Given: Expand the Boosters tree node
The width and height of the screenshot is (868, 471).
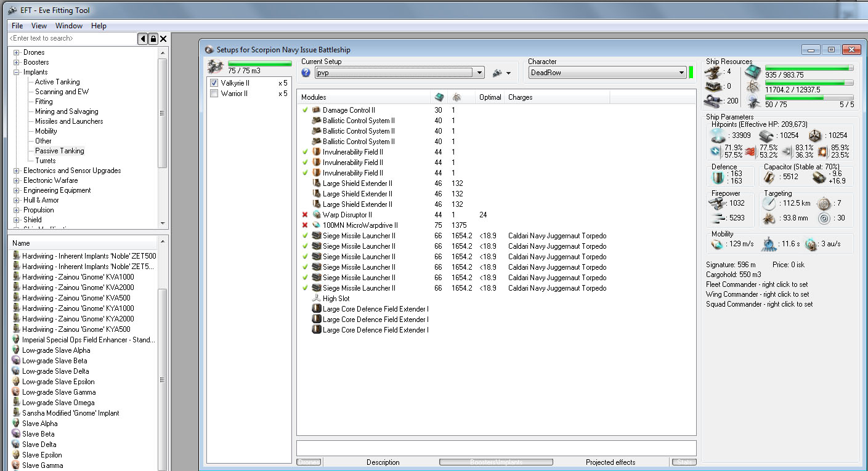Looking at the screenshot, I should (17, 62).
